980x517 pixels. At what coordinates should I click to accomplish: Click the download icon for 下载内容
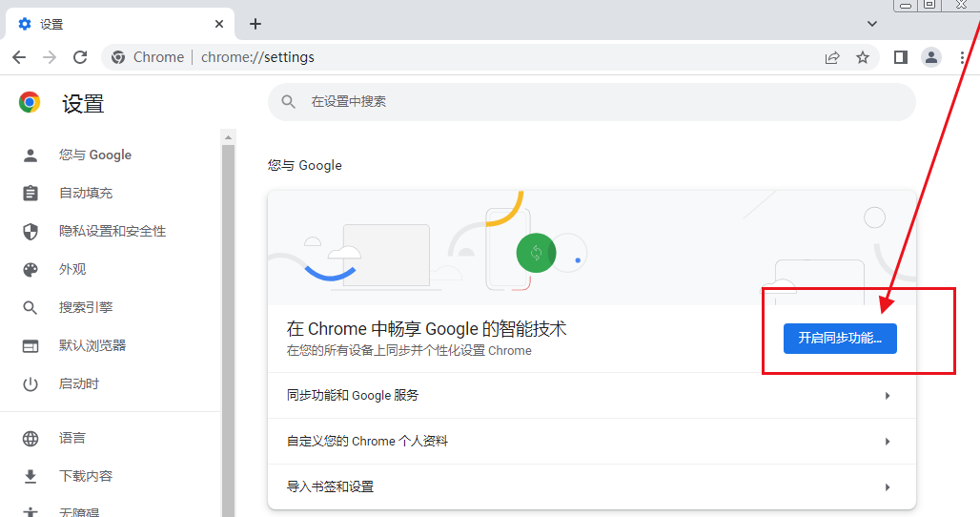point(30,476)
